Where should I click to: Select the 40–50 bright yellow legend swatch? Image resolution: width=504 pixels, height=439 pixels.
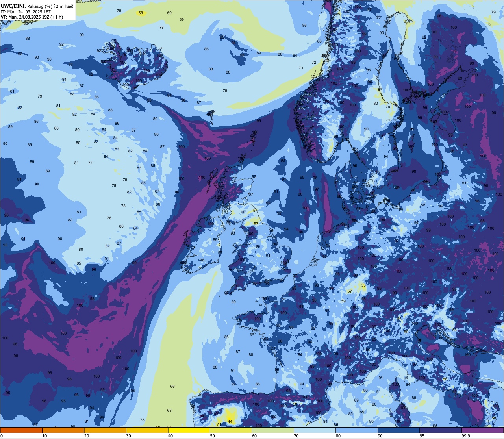(x=189, y=430)
